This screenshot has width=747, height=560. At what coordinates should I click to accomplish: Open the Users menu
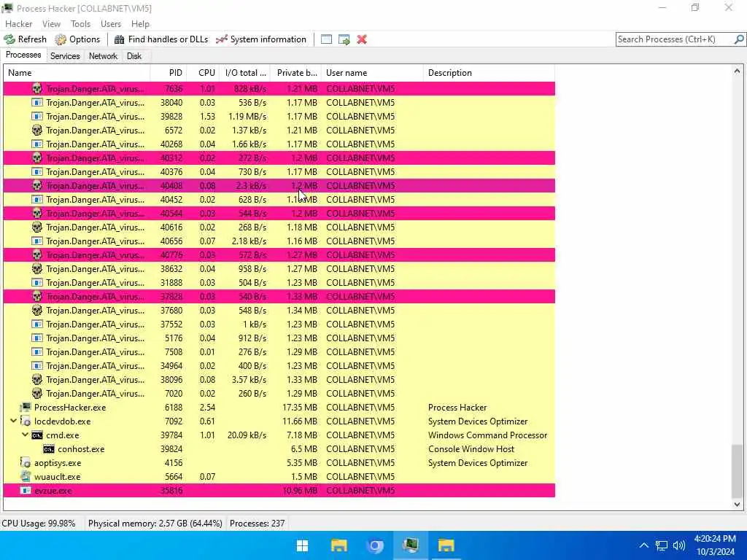click(111, 24)
